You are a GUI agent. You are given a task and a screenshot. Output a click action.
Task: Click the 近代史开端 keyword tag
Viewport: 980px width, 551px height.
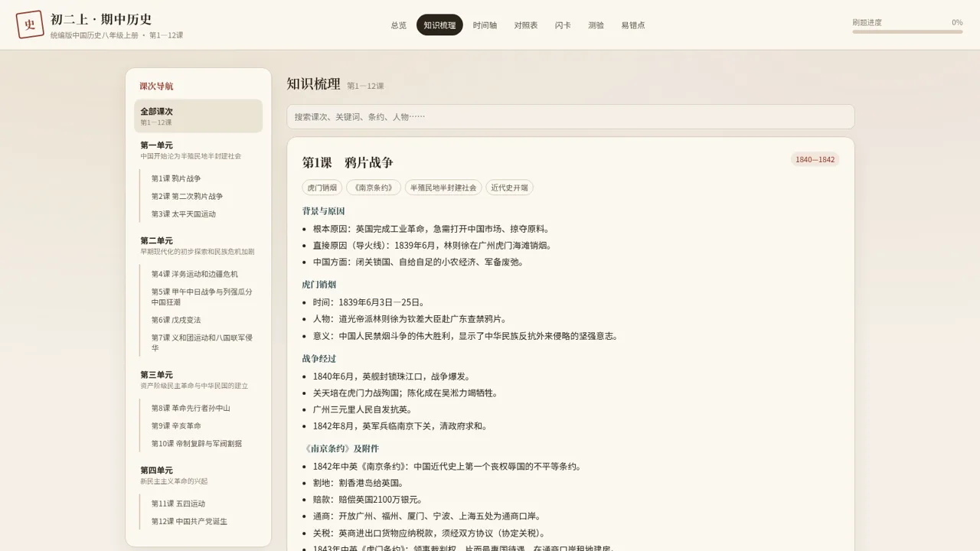(x=509, y=187)
